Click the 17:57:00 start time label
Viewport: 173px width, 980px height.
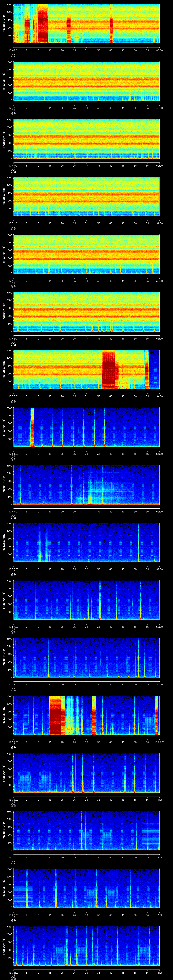pos(13,627)
